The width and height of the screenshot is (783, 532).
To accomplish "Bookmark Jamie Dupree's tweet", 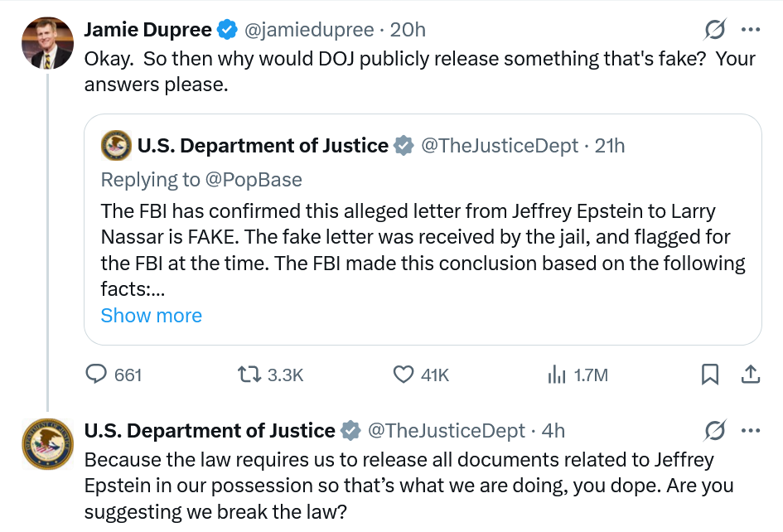I will [710, 375].
